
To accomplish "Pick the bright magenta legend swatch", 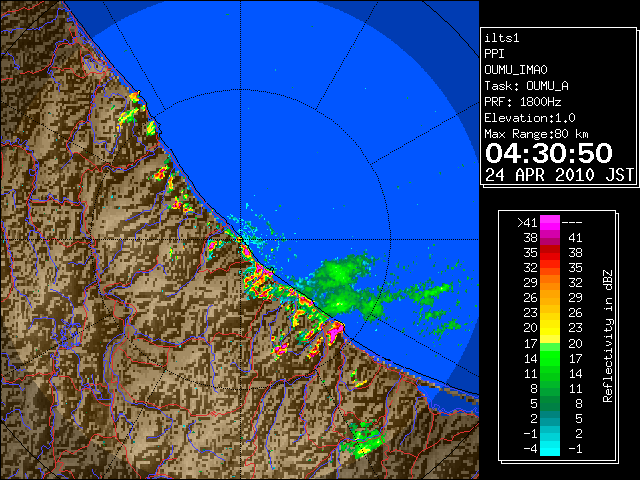I will 550,222.
